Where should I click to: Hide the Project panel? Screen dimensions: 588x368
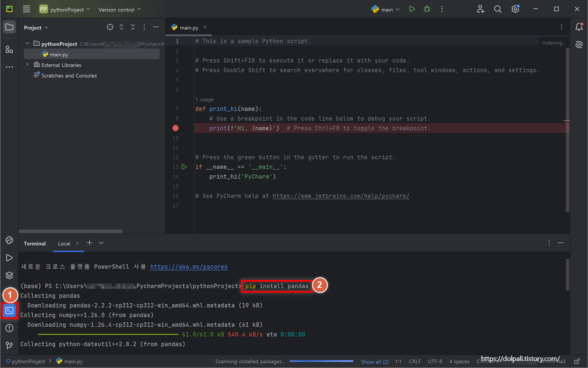coord(156,27)
